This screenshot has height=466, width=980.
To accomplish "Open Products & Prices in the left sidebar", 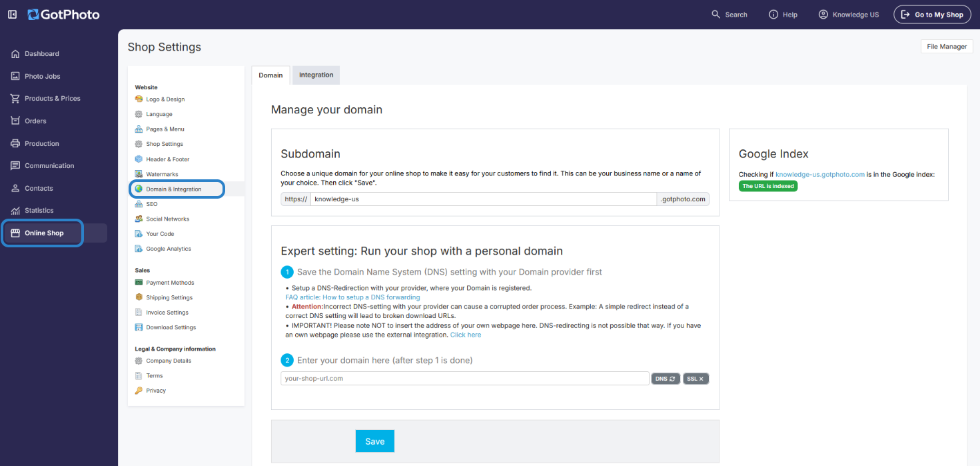I will coord(53,98).
